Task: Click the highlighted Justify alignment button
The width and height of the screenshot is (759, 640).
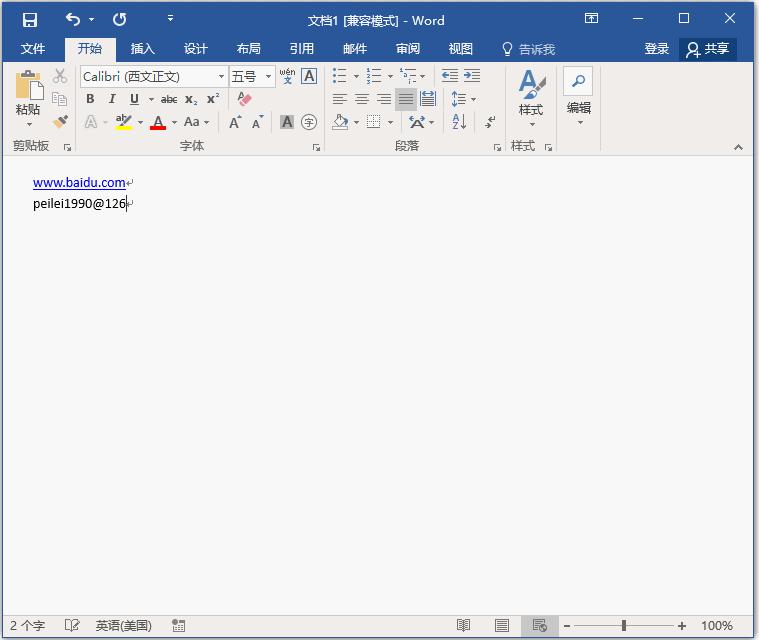Action: click(406, 99)
